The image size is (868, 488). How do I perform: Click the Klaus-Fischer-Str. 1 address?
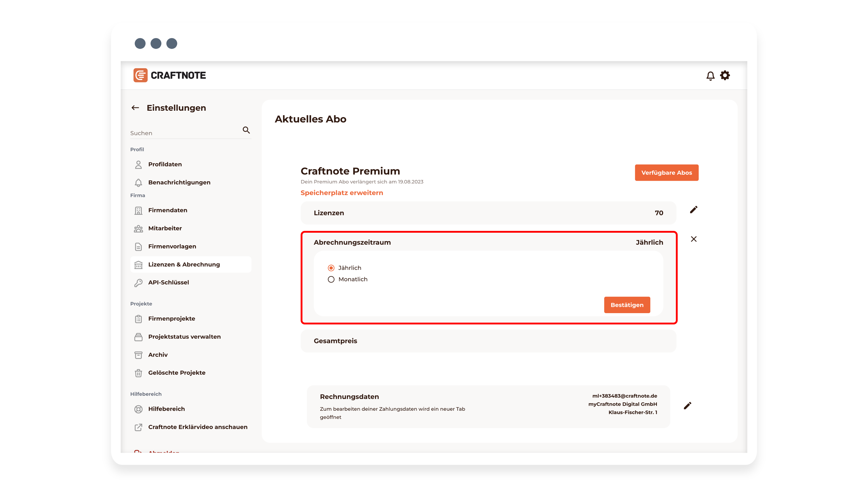click(x=633, y=413)
